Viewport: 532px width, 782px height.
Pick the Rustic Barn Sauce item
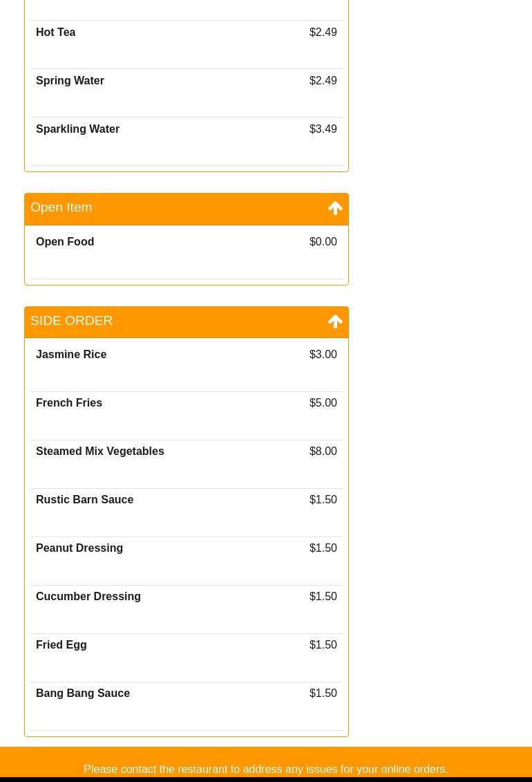pos(187,512)
